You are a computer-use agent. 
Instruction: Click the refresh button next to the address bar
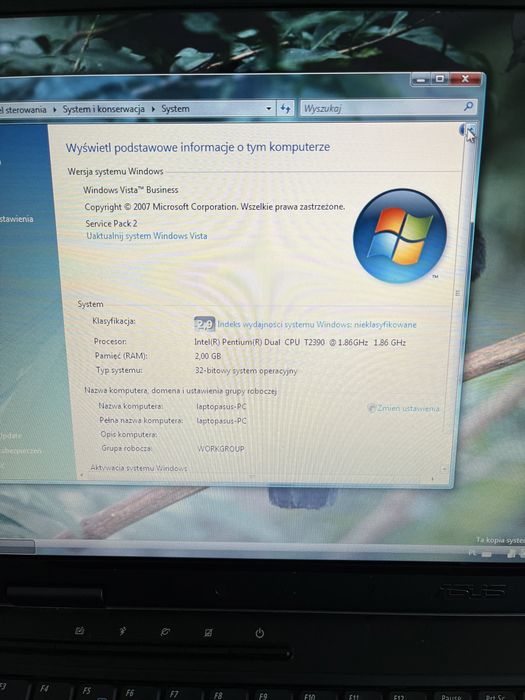285,108
